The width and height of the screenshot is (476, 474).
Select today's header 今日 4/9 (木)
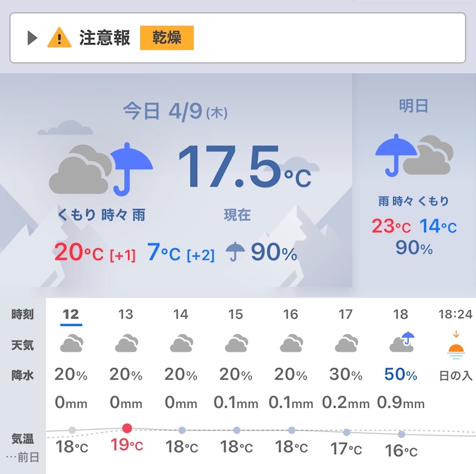coord(176,112)
